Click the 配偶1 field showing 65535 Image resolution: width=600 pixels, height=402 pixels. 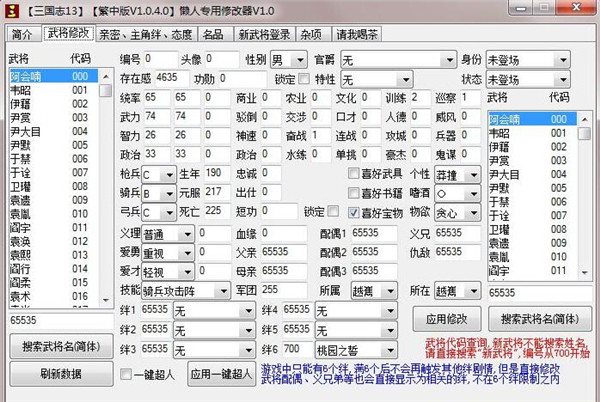click(374, 233)
